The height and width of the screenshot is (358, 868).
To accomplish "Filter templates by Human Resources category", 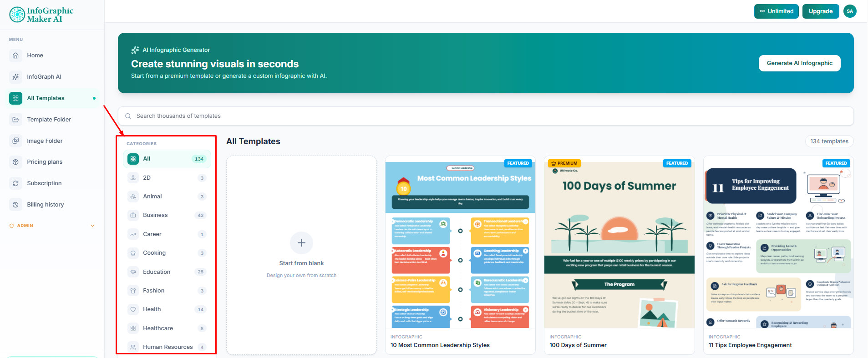I will [167, 347].
